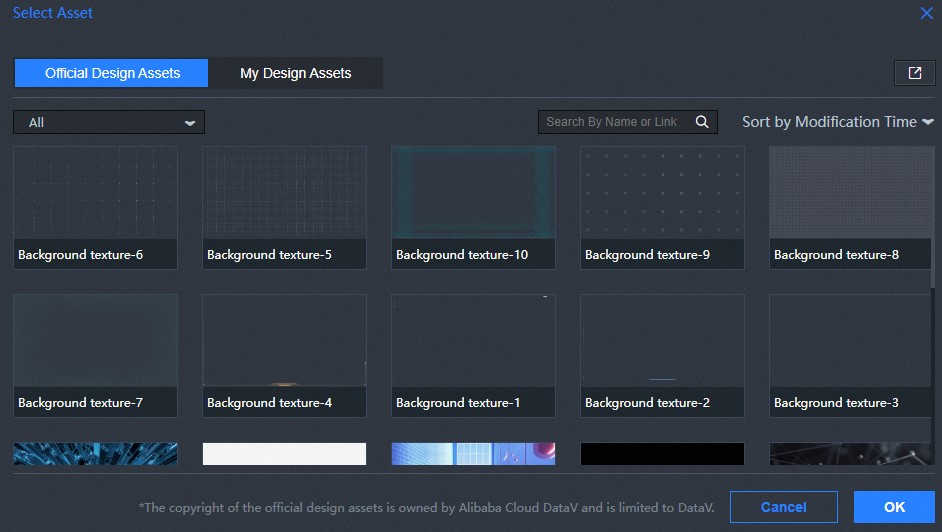Close the Select Asset dialog
Screen dimensions: 942x532
[x=926, y=13]
